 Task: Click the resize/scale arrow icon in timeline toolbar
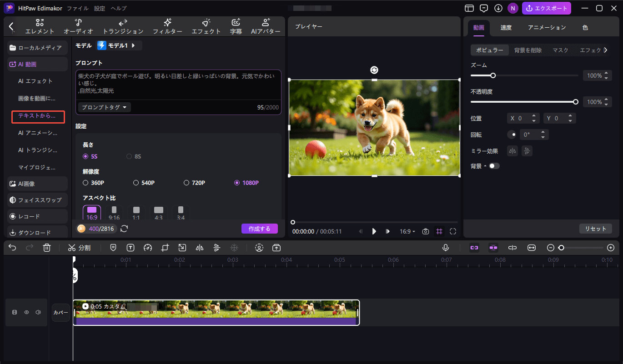182,248
